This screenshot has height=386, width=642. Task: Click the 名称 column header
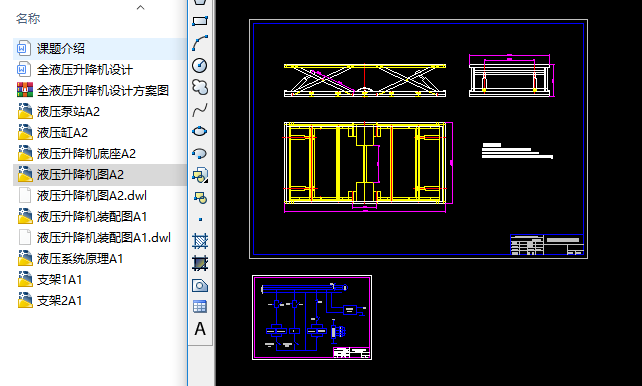tap(28, 18)
